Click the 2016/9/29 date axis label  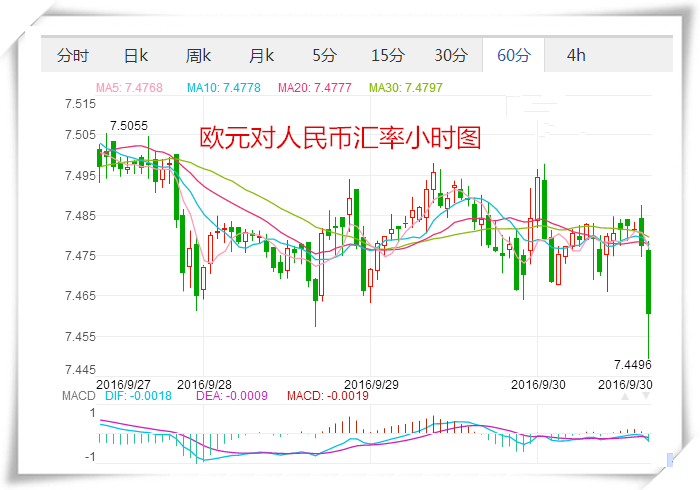[371, 384]
